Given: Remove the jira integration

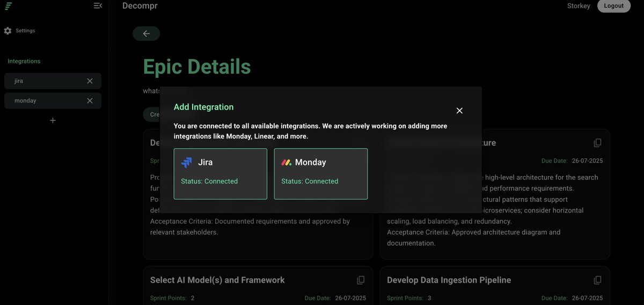Looking at the screenshot, I should (x=90, y=81).
